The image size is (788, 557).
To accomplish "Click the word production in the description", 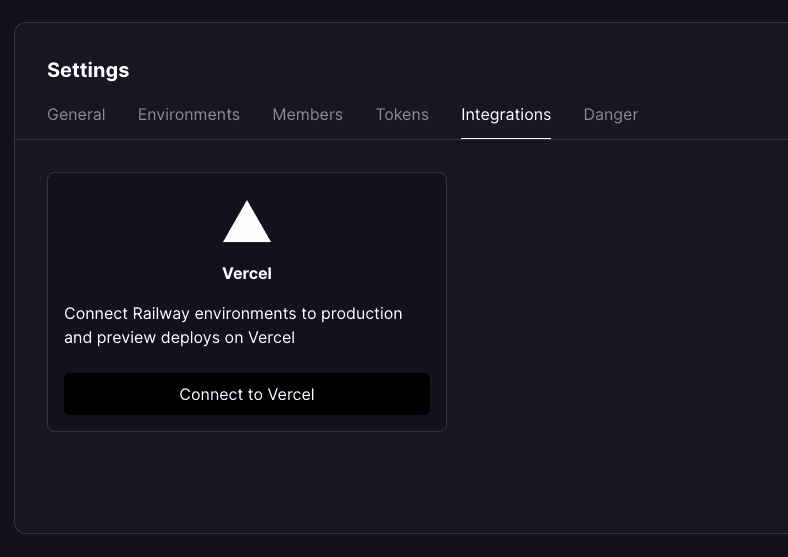I will pos(361,313).
